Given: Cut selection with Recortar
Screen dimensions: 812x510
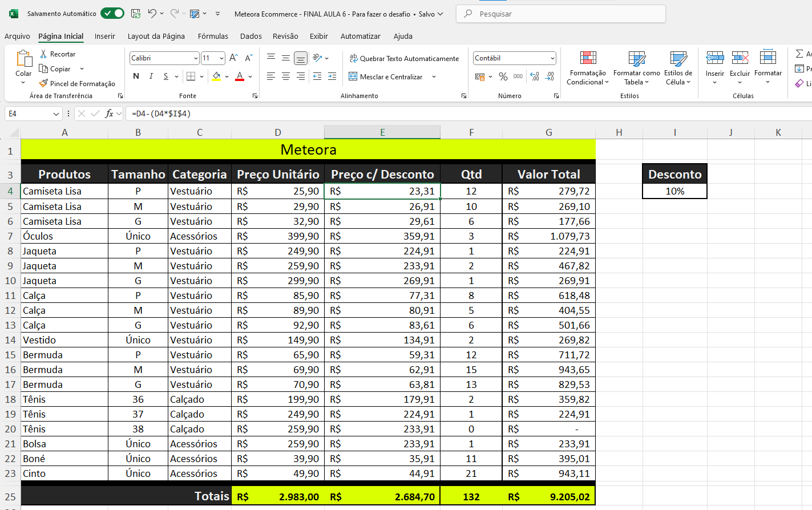Looking at the screenshot, I should [58, 54].
